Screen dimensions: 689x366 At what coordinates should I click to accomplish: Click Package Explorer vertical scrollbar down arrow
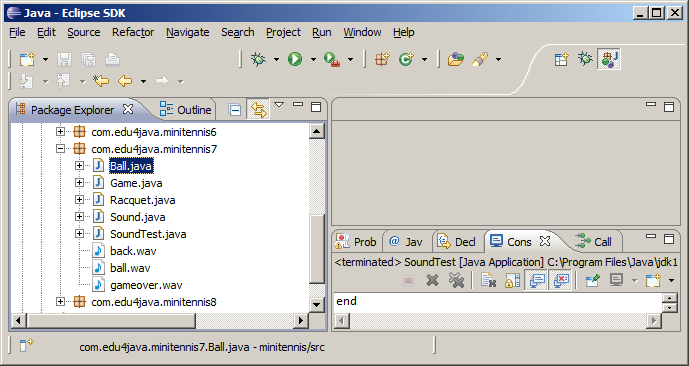pyautogui.click(x=317, y=304)
